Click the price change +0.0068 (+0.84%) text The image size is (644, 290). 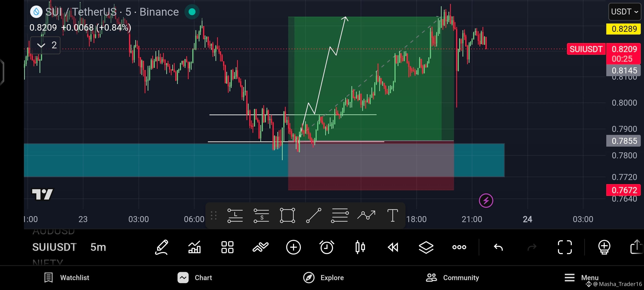(96, 28)
